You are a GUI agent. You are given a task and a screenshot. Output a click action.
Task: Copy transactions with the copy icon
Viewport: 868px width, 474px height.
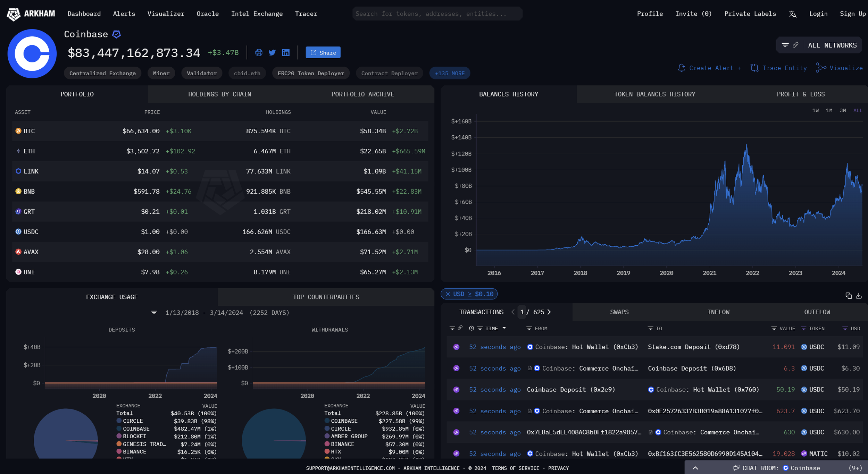849,296
